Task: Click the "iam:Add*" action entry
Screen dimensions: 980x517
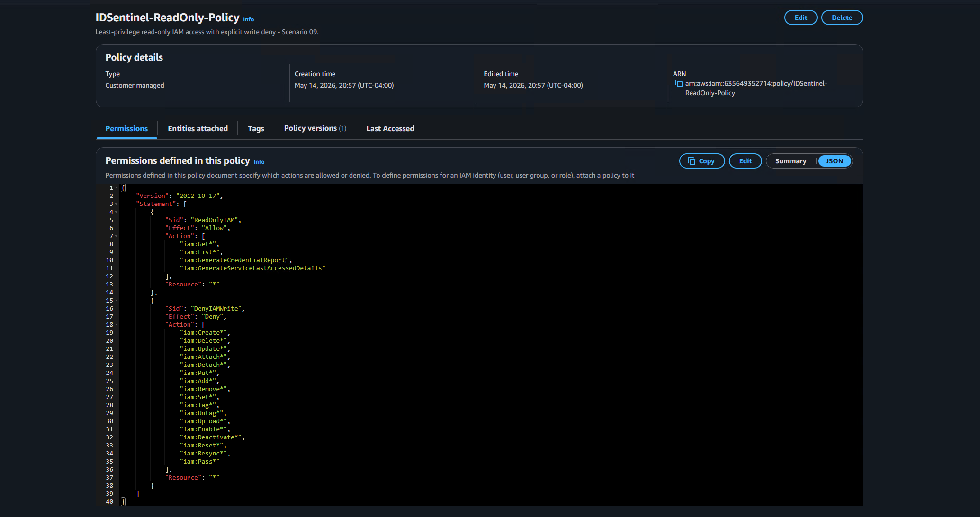Action: point(199,381)
